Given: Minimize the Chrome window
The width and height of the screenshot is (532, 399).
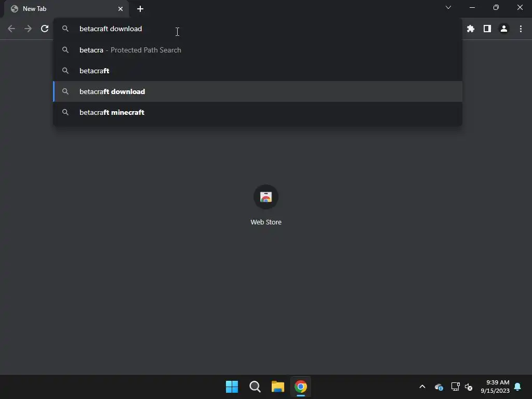Looking at the screenshot, I should pyautogui.click(x=472, y=7).
